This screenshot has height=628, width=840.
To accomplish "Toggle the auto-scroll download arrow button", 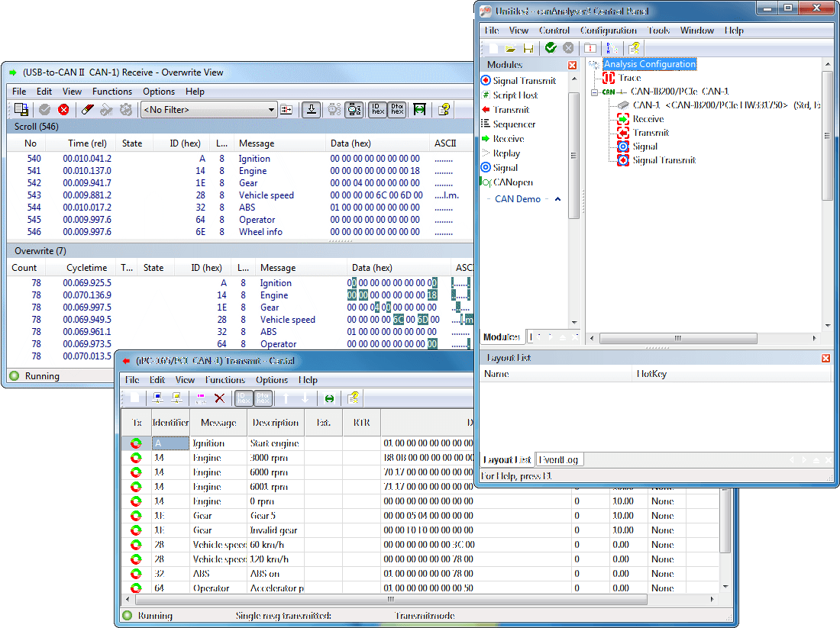I will [x=312, y=110].
